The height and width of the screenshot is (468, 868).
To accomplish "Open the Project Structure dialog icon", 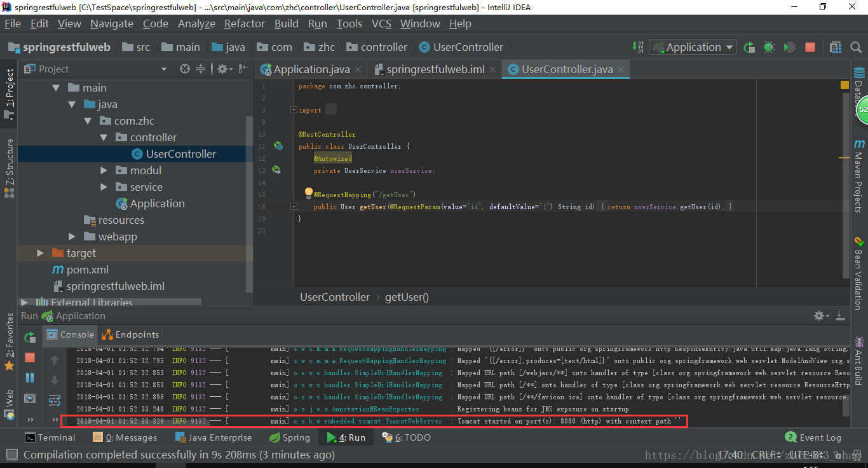I will coord(835,47).
